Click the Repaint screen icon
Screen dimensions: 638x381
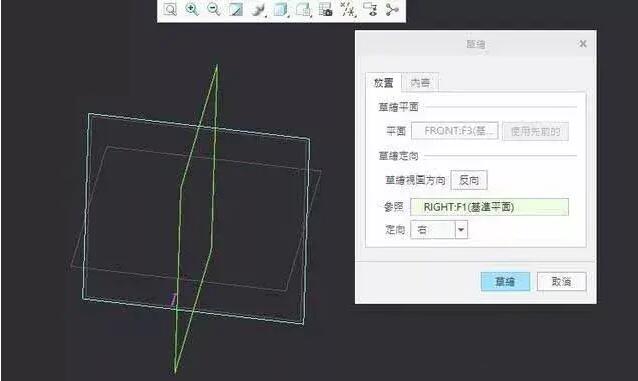236,9
